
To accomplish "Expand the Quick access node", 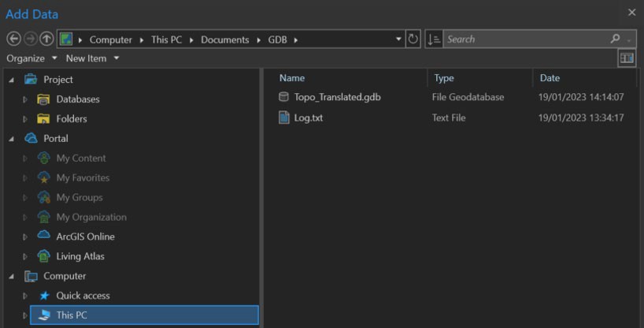I will click(24, 296).
